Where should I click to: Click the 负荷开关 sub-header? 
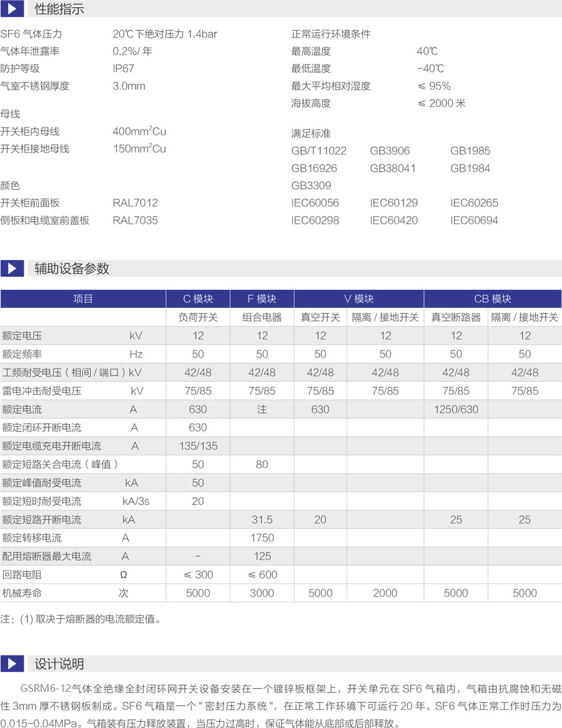[198, 317]
